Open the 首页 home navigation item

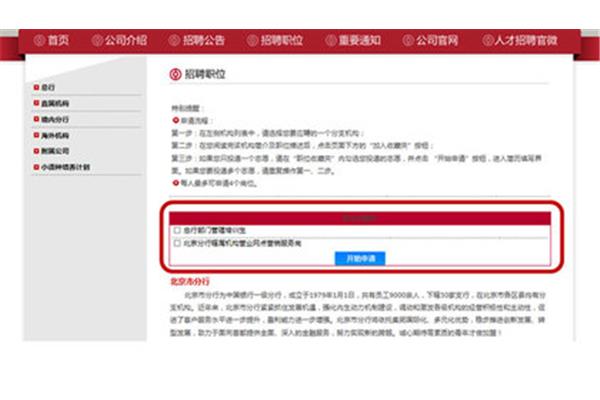point(51,40)
